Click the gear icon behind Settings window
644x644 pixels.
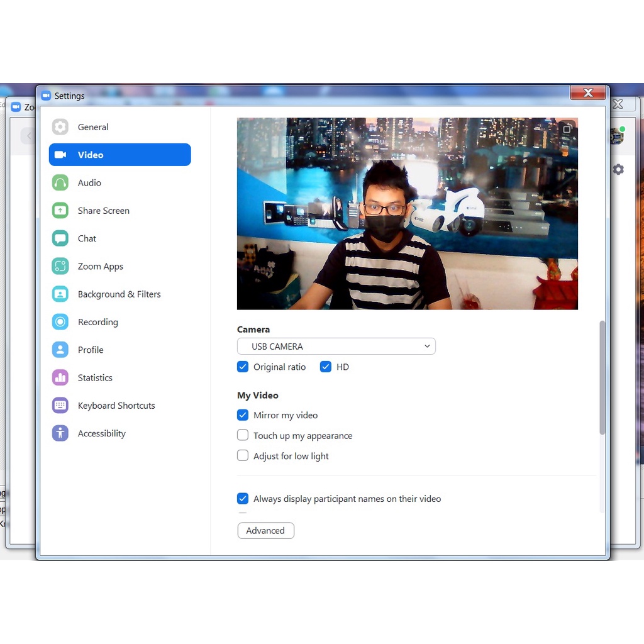coord(618,169)
